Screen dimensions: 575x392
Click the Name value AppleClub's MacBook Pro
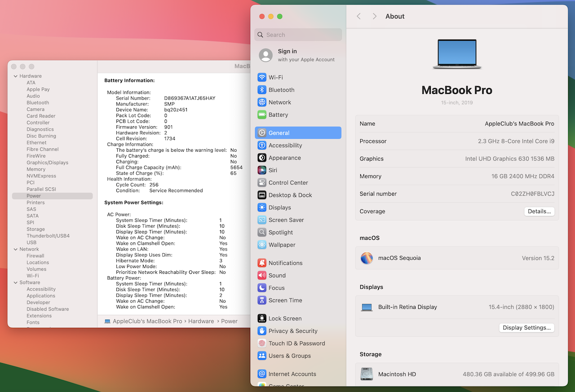coord(519,123)
